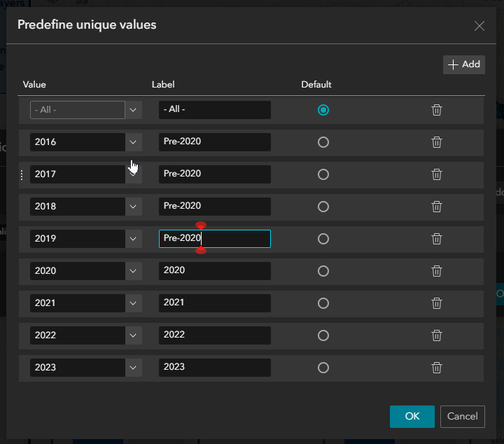Expand the 2022 value dropdown
Screen dimensions: 504x444
pyautogui.click(x=134, y=335)
